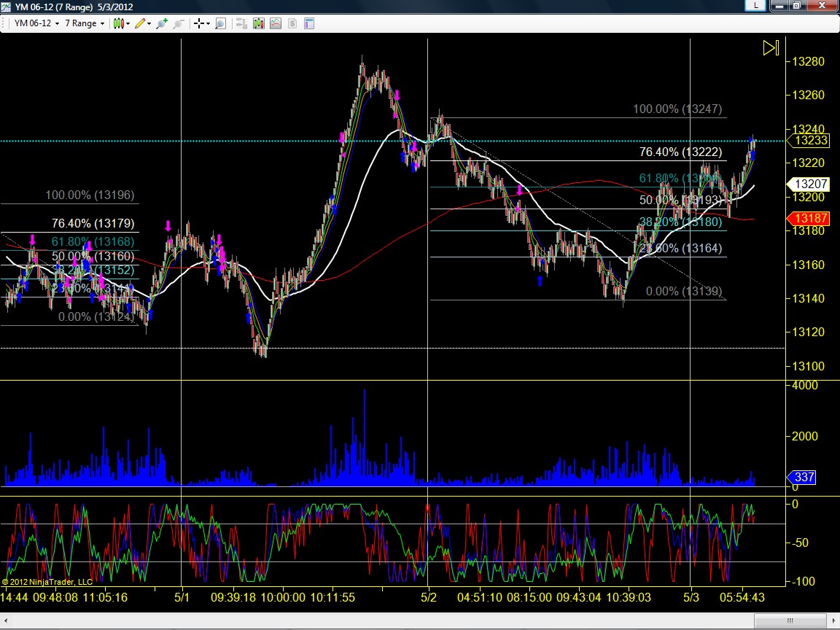Click the 13280 price axis label
840x630 pixels.
point(808,61)
